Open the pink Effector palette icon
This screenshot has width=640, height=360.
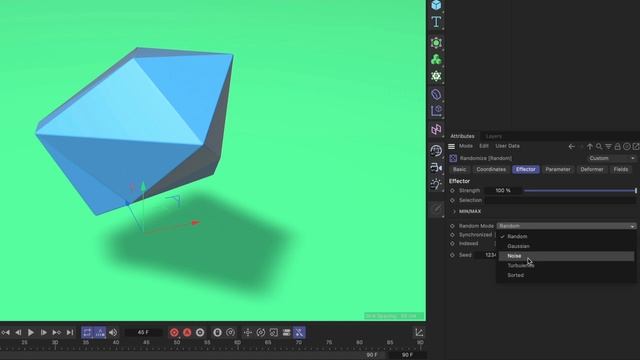pos(436,130)
